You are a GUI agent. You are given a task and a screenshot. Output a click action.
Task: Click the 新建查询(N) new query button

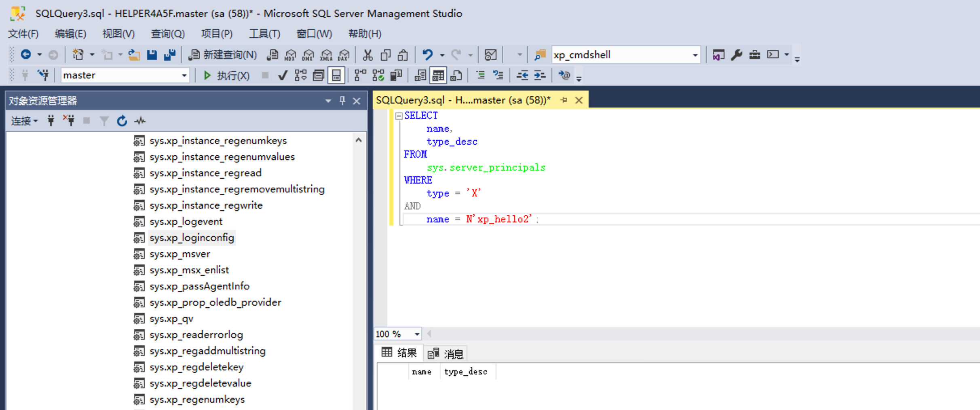(223, 55)
